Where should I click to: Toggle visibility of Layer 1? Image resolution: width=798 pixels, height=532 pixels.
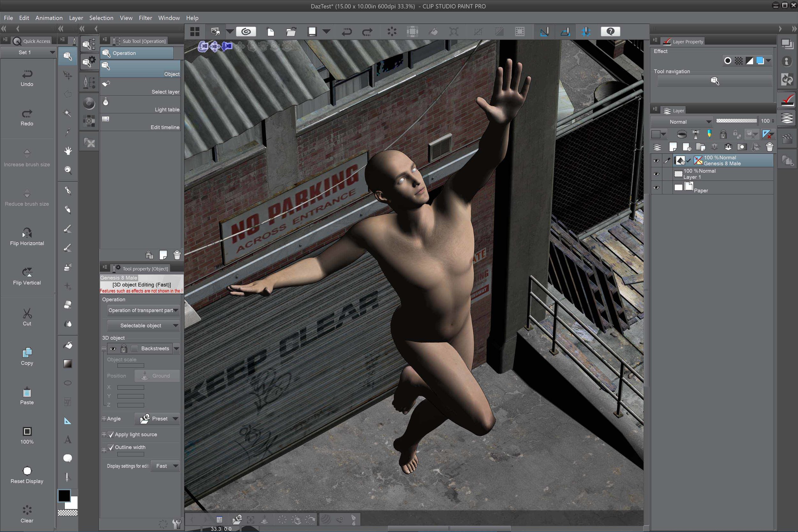point(656,173)
